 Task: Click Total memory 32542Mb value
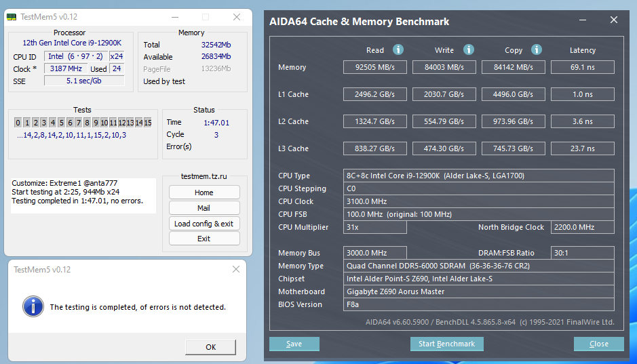[216, 45]
